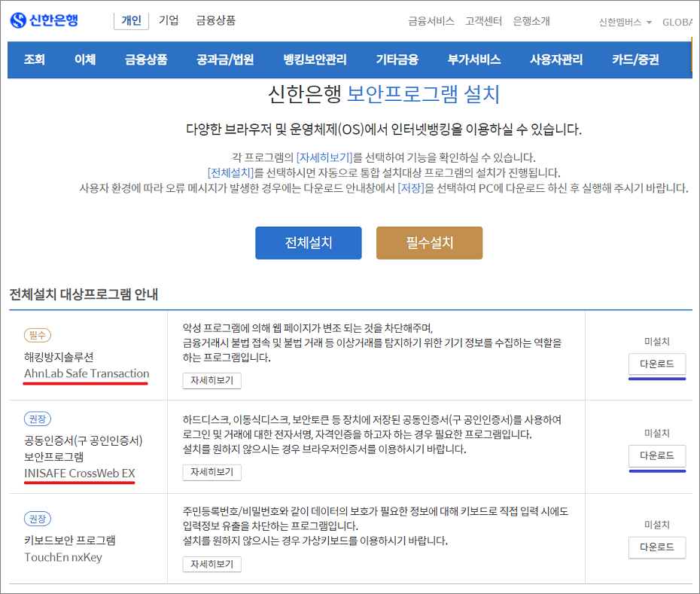Click the AhnLab Safe Transaction text
The image size is (700, 594).
tap(87, 373)
